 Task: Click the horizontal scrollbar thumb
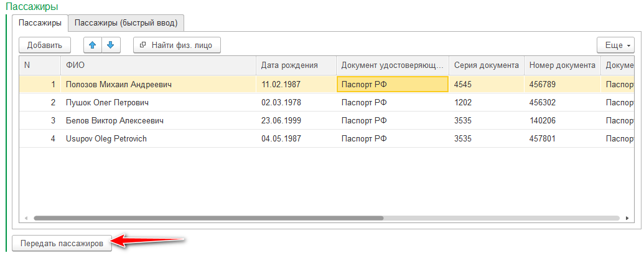208,218
